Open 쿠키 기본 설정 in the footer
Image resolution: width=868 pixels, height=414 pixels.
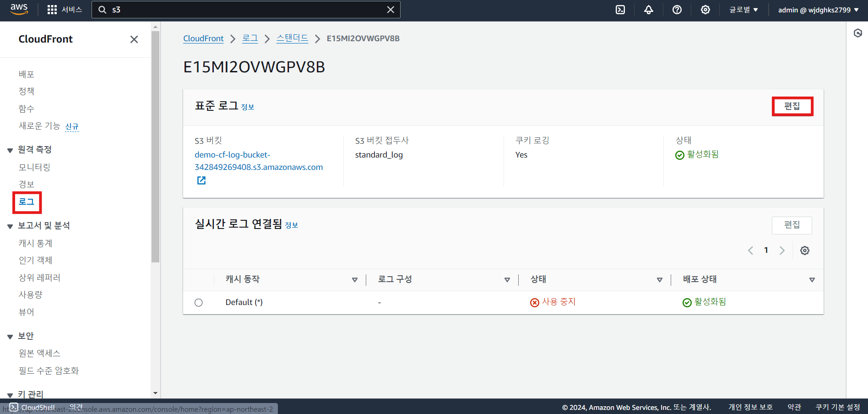(x=838, y=407)
